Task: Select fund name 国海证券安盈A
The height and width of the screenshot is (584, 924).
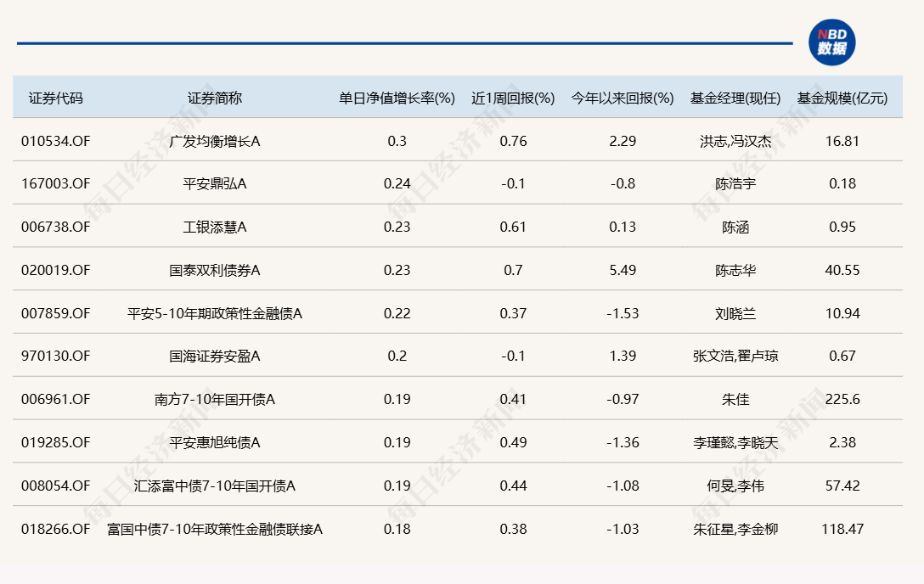Action: click(x=215, y=357)
